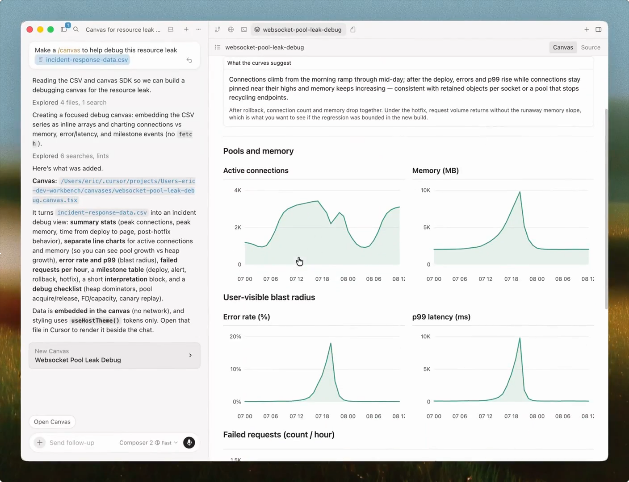Start voice input with the microphone button
The image size is (629, 482).
[x=189, y=442]
